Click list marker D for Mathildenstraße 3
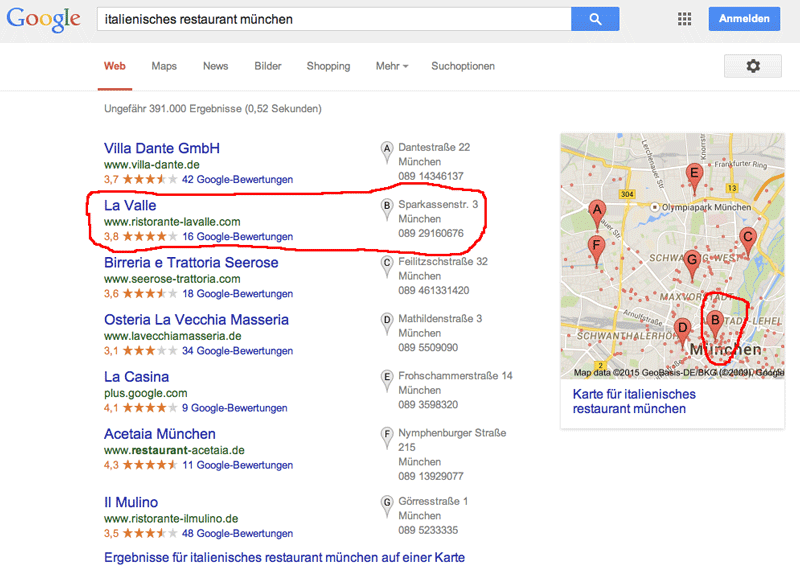 click(x=387, y=323)
